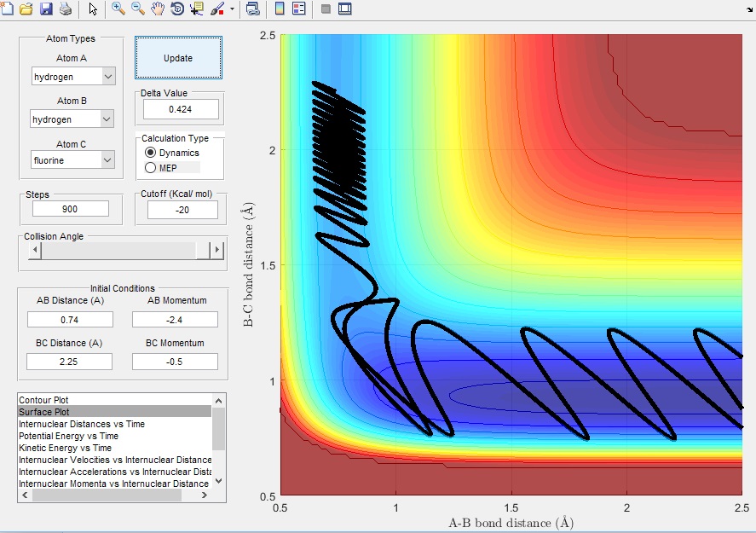This screenshot has width=756, height=533.
Task: Click the plot list scroll left arrow
Action: [25, 495]
